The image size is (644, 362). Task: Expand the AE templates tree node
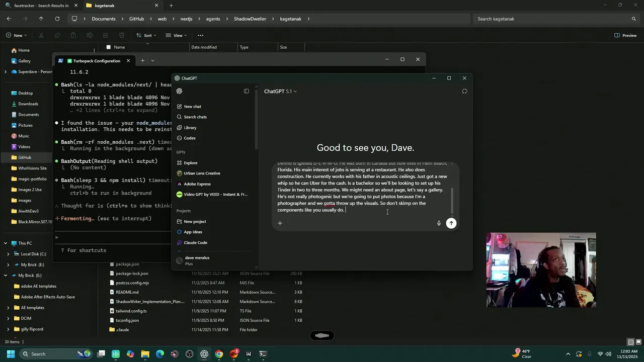coord(8,308)
